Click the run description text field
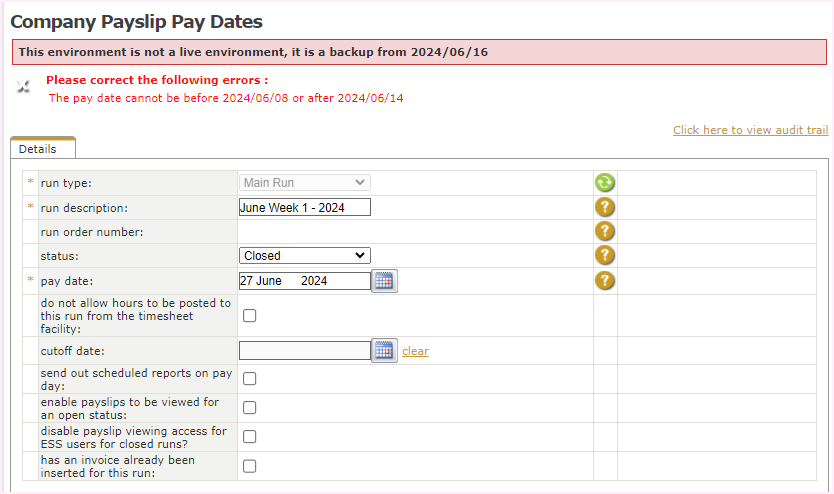The image size is (834, 494). [305, 208]
